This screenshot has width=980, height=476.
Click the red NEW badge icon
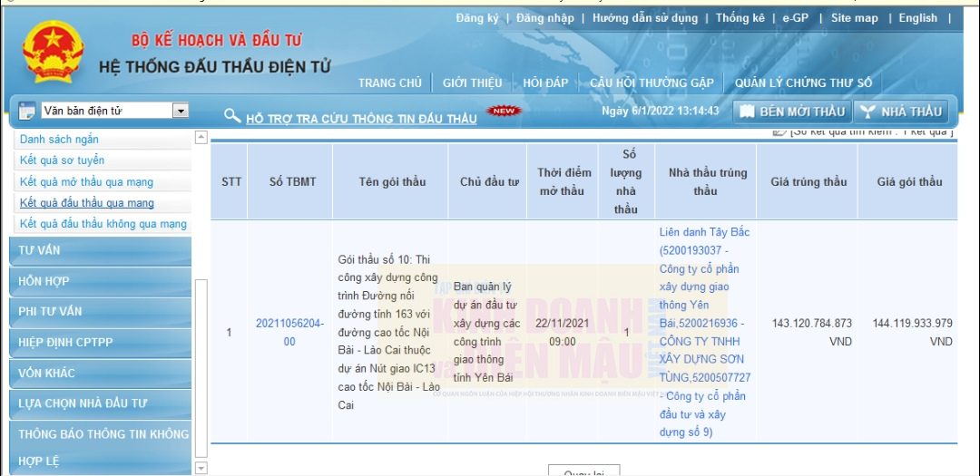504,112
